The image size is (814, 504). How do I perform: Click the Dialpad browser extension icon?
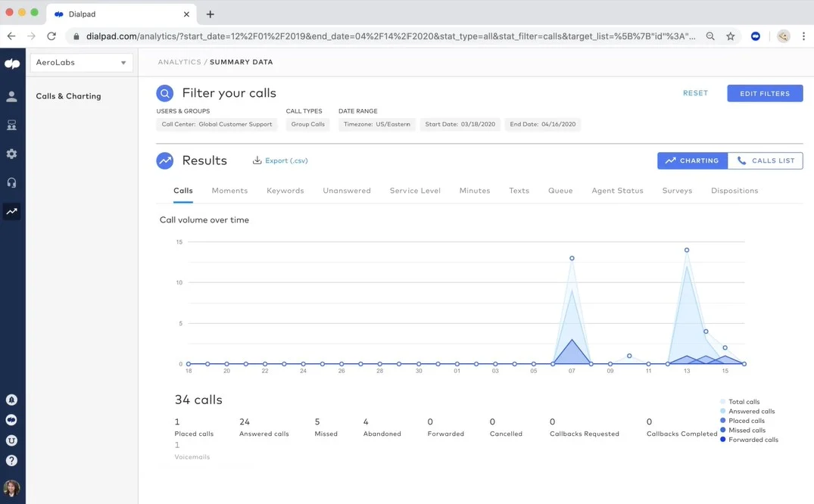point(756,36)
